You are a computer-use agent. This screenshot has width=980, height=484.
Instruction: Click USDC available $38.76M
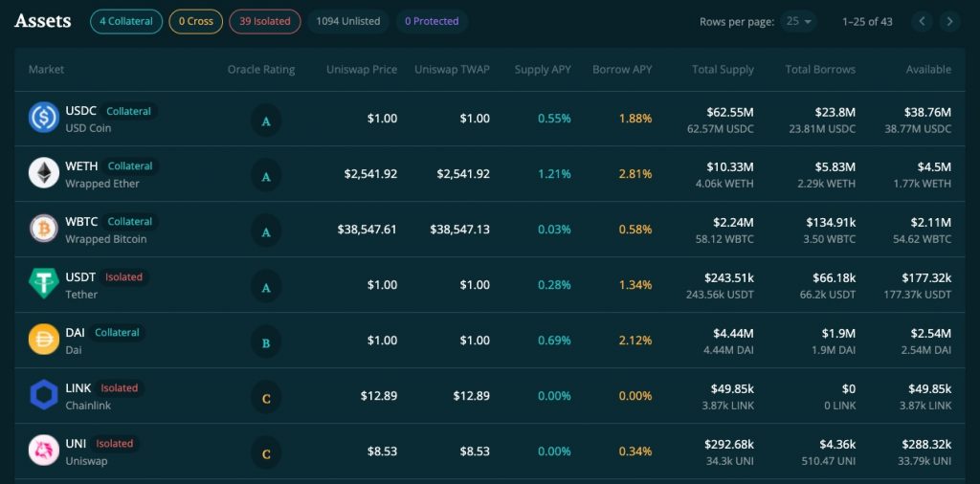(927, 112)
